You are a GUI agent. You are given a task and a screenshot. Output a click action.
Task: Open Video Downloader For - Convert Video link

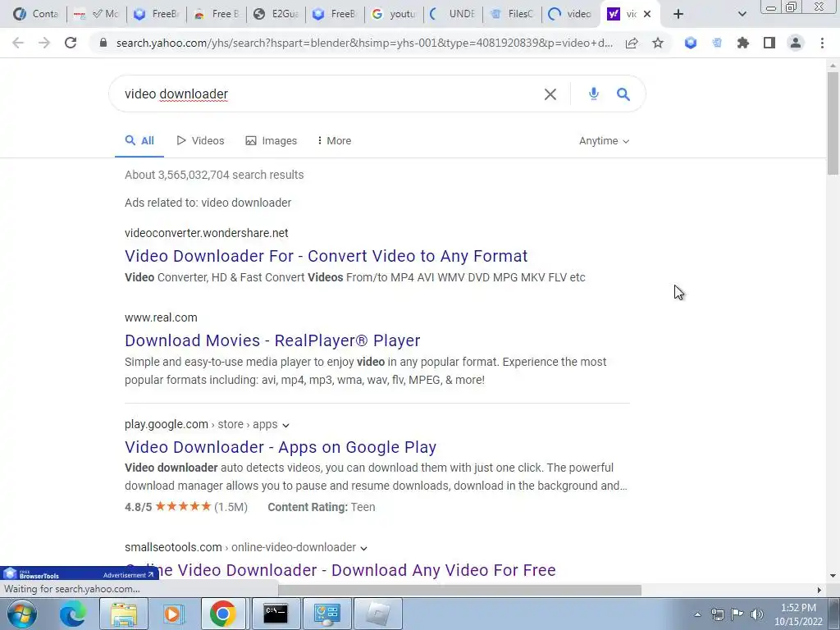click(326, 256)
